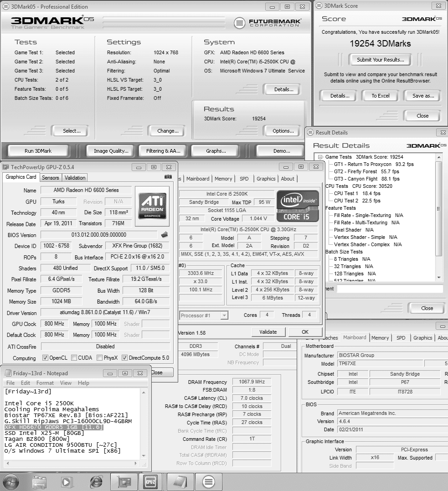This screenshot has height=491, width=448.
Task: Click the Graphs... button
Action: click(216, 150)
